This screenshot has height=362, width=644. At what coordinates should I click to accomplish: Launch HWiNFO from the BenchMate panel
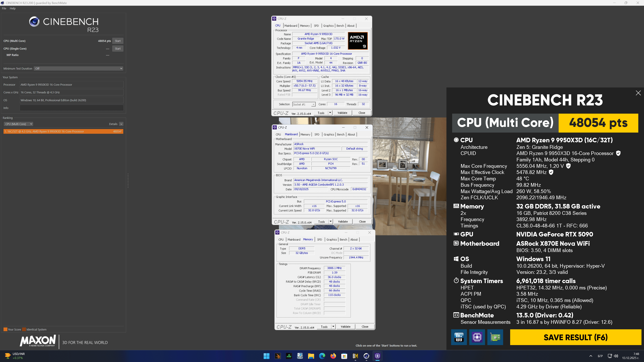click(459, 337)
